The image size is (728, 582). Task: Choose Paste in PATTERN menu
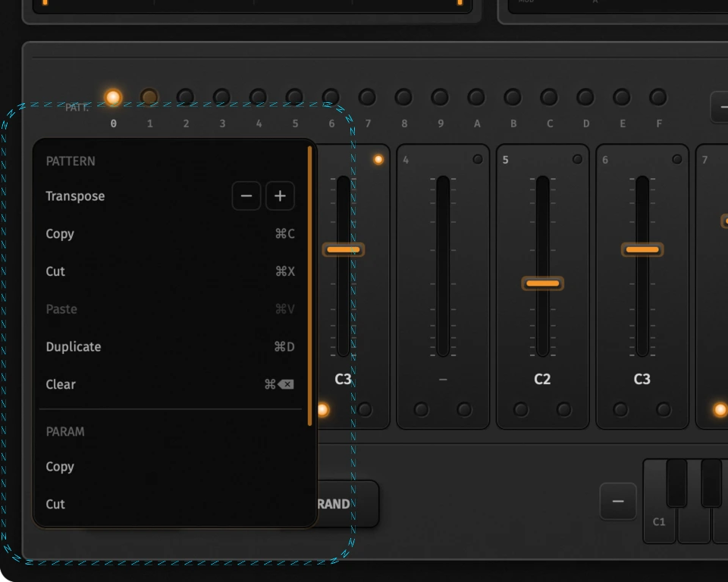(171, 309)
